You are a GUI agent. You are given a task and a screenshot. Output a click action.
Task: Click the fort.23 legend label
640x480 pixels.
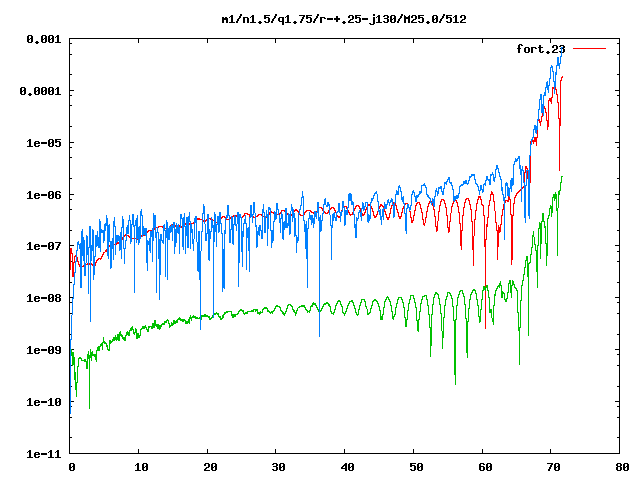(540, 49)
